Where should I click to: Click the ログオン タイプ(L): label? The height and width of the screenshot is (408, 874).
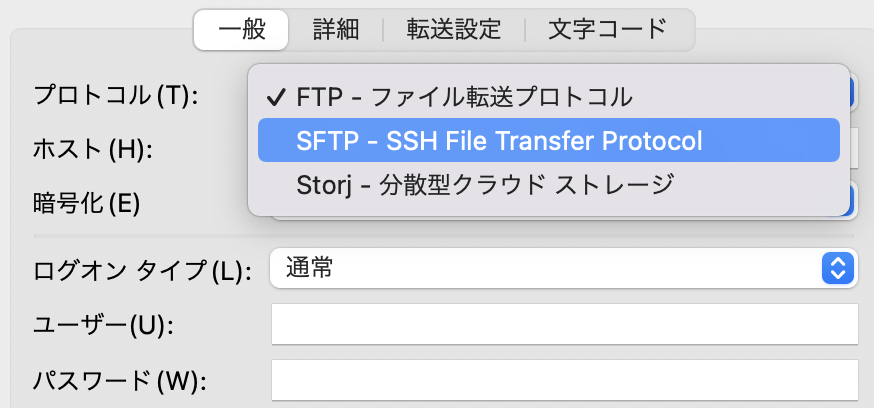tap(142, 271)
